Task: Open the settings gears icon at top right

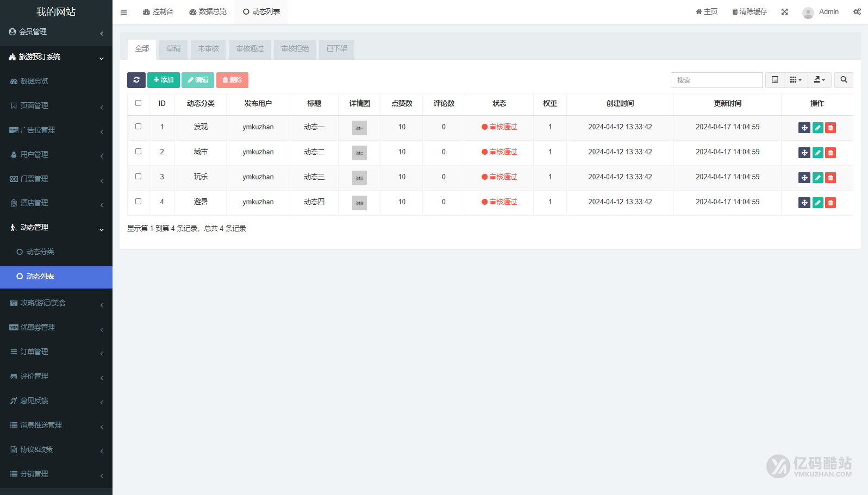Action: pos(857,12)
